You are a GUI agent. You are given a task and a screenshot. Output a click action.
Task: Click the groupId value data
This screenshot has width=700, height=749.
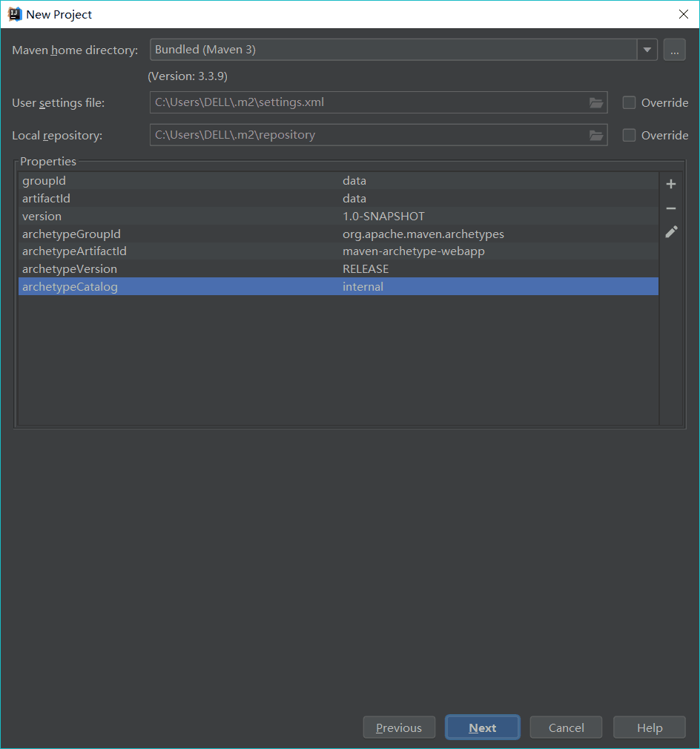pyautogui.click(x=354, y=180)
